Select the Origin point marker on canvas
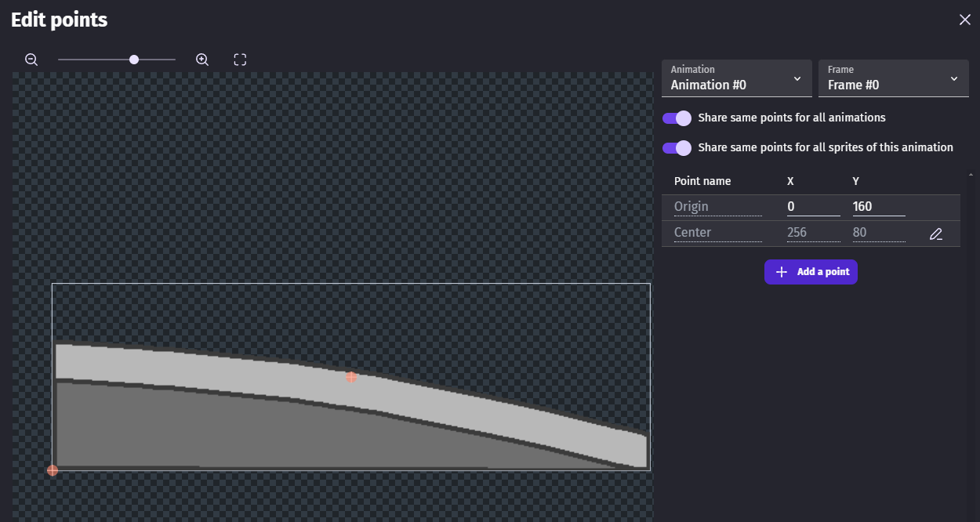The width and height of the screenshot is (980, 522). click(53, 470)
